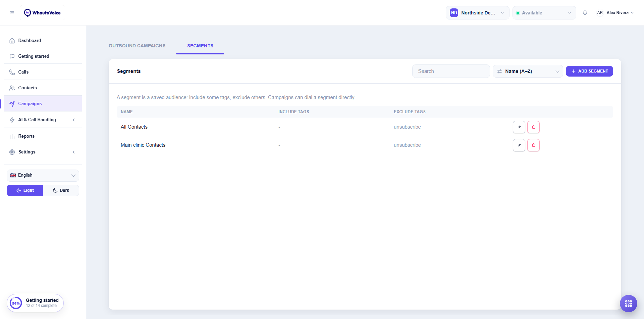
Task: Open the Northside workspace dropdown
Action: [x=477, y=13]
